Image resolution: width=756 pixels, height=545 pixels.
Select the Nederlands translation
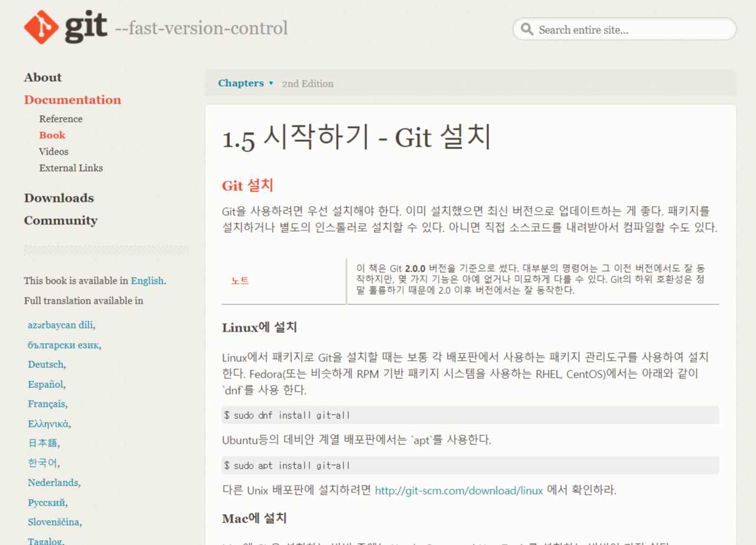click(53, 483)
